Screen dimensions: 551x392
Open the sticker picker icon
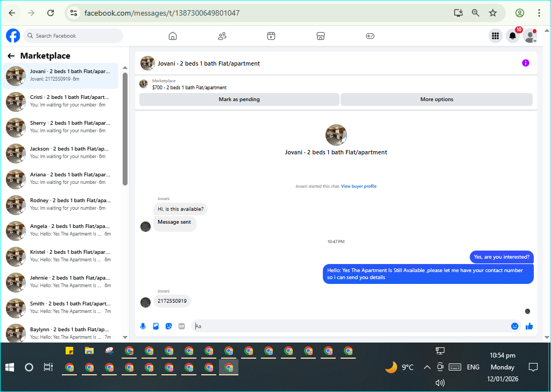[168, 326]
